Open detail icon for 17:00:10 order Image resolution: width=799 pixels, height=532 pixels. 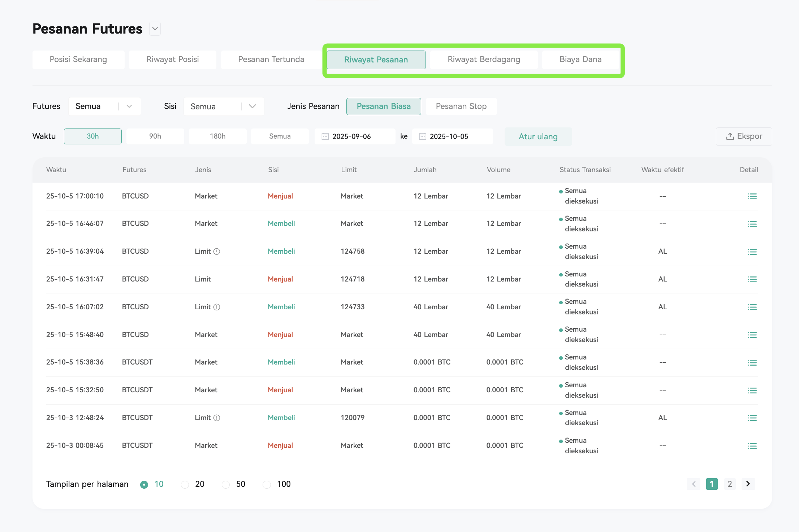click(x=752, y=196)
